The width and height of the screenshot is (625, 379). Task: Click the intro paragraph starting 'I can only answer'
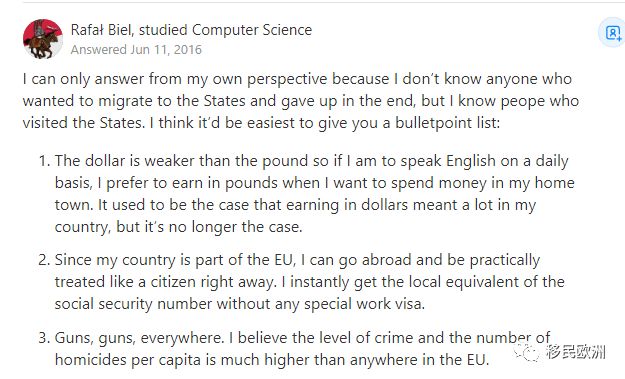click(301, 101)
